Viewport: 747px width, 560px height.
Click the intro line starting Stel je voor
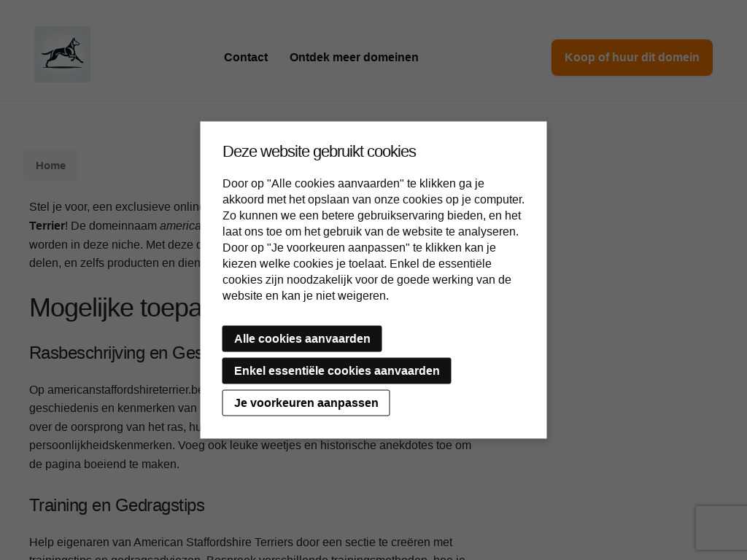click(115, 207)
